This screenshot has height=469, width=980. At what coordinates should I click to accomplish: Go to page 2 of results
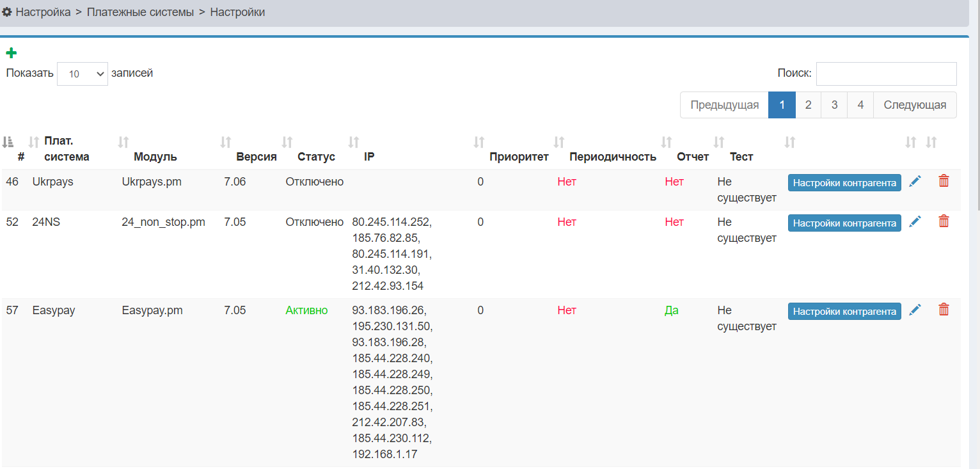coord(808,105)
